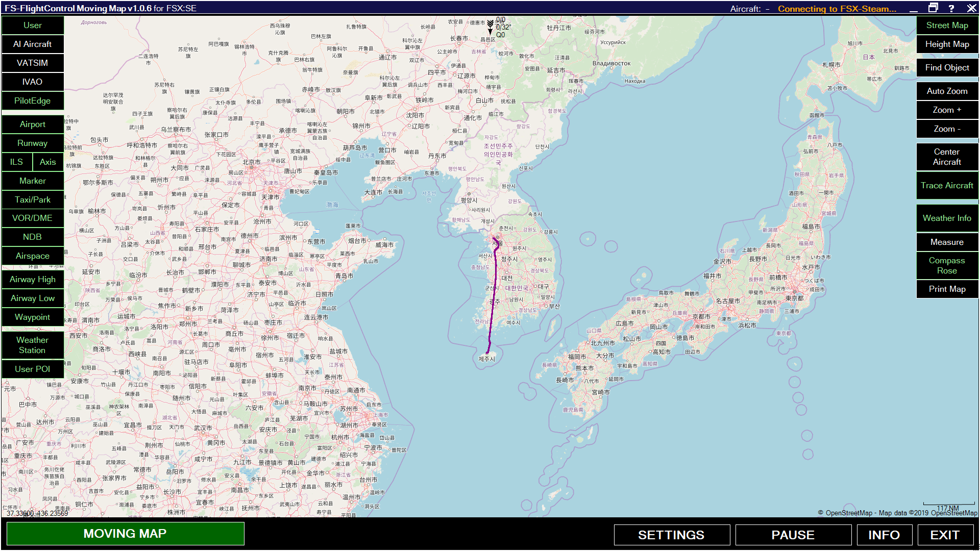Enable the Trace Aircraft option
980x551 pixels.
point(947,185)
